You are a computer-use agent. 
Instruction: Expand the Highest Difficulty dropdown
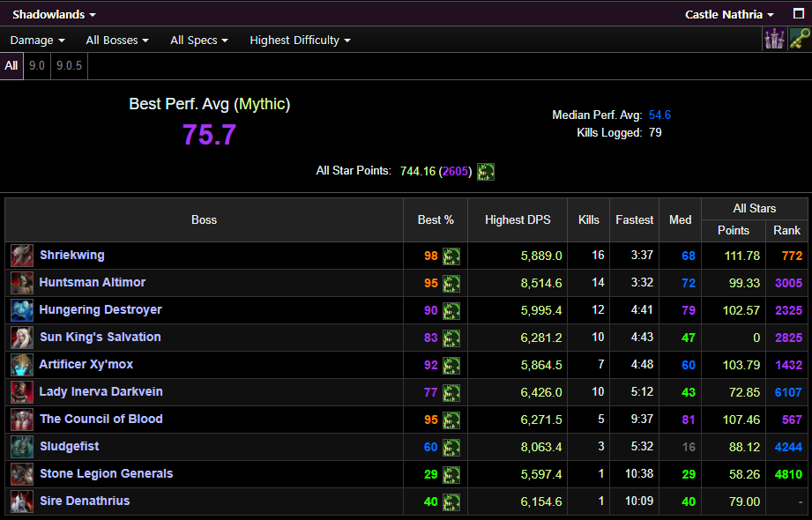301,41
